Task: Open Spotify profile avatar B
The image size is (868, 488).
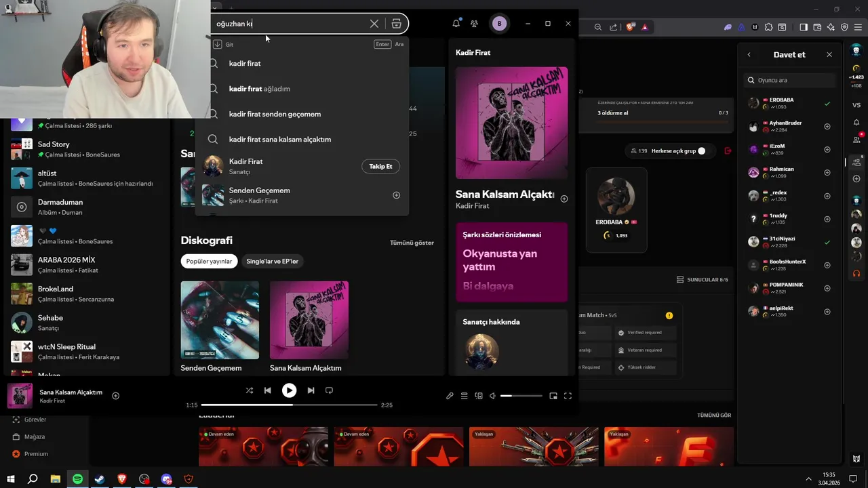Action: 500,24
